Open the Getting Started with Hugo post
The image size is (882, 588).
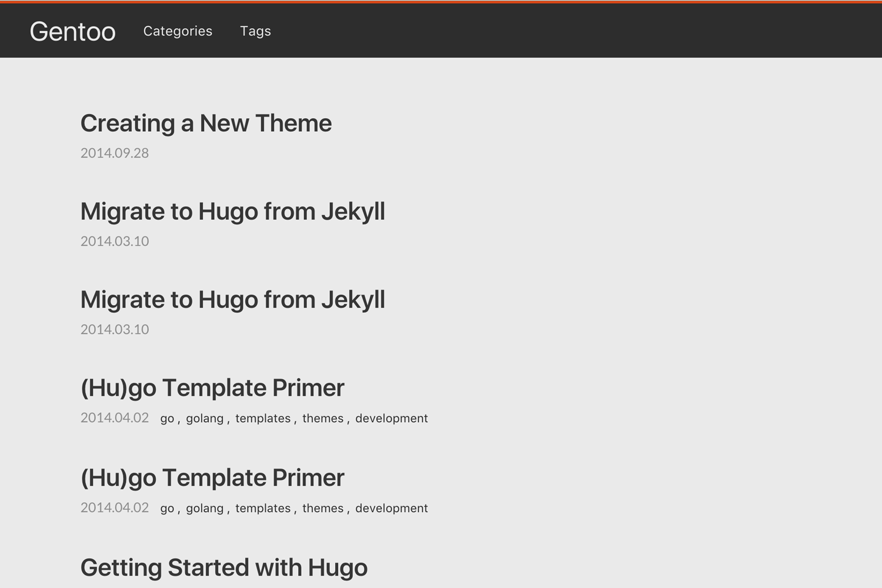pyautogui.click(x=223, y=568)
